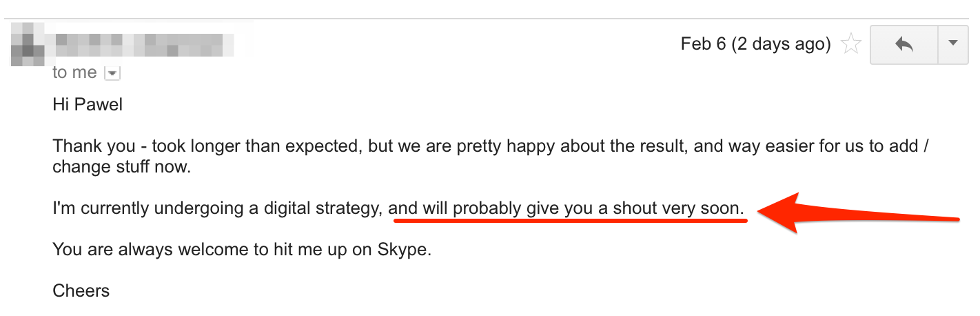Click the large red arrow annotation
Viewport: 980px width, 316px height.
point(859,213)
